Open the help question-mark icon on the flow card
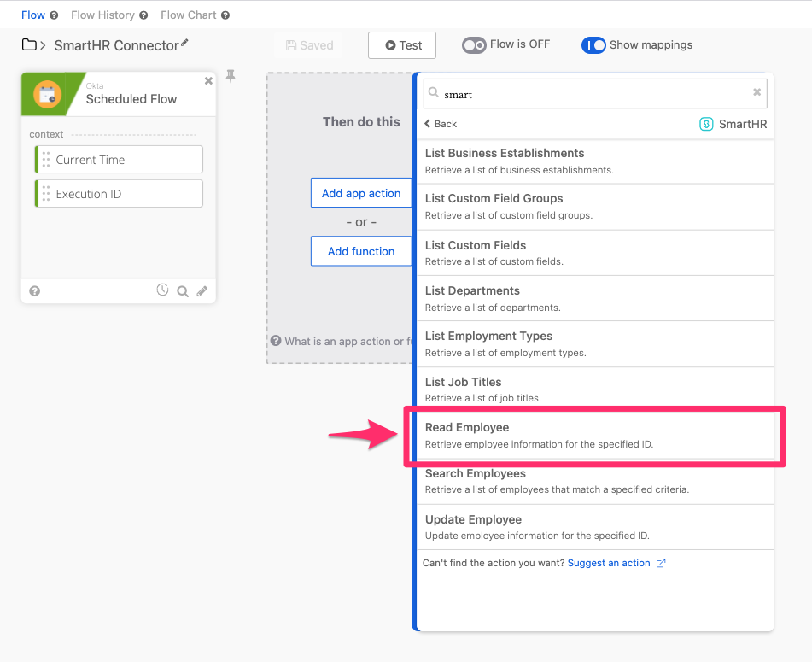This screenshot has width=812, height=662. coord(34,290)
